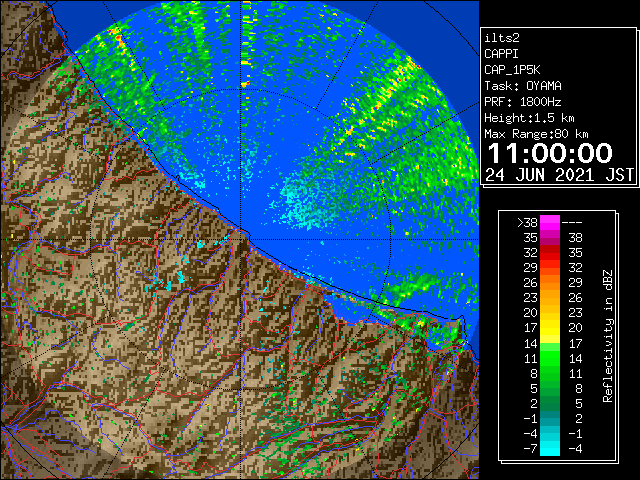Select the '24 JUN 2021 JST' date

(559, 175)
